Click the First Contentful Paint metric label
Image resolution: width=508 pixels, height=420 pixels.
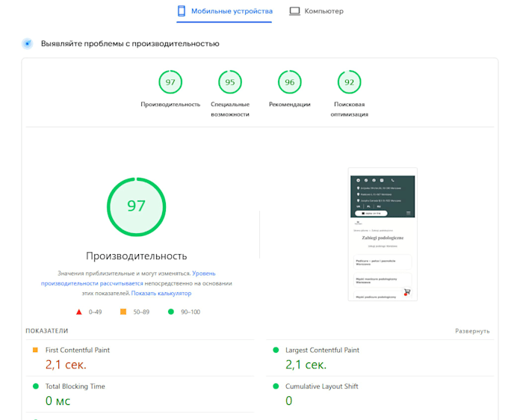click(78, 350)
